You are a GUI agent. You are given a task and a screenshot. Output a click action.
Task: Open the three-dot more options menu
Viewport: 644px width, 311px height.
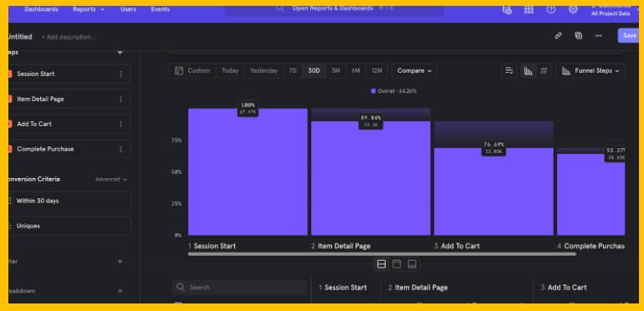pos(598,36)
